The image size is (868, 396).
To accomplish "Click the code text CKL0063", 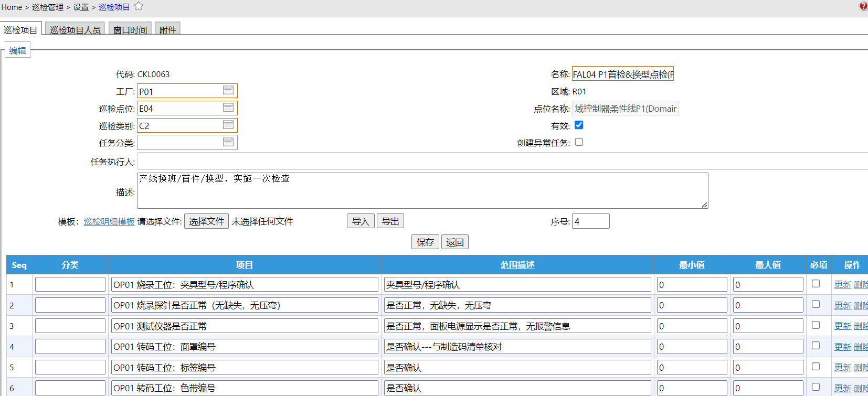I will (153, 74).
